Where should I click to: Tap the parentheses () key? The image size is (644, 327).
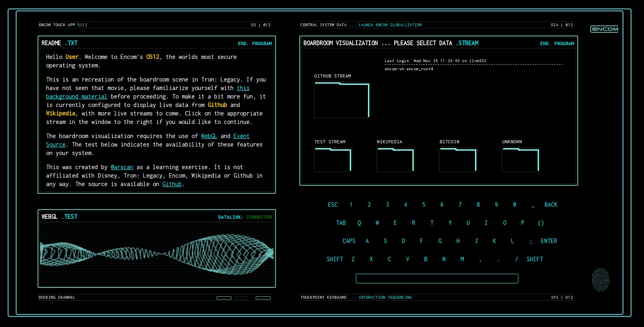click(x=541, y=223)
